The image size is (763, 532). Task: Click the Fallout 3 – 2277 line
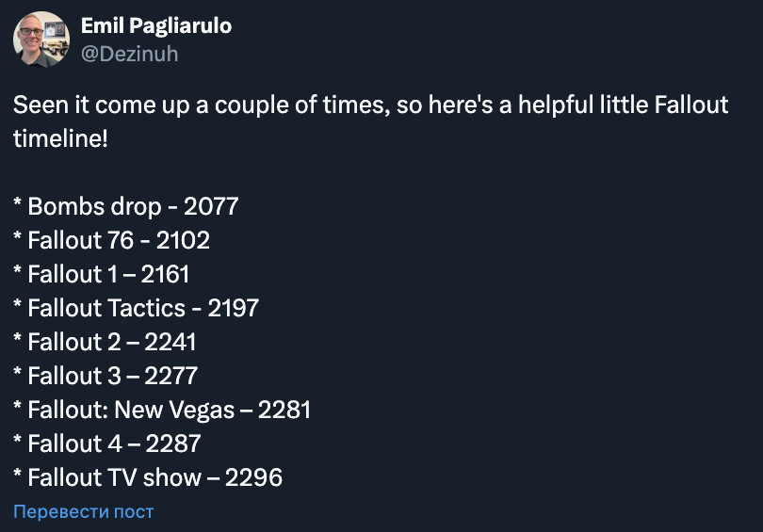pos(106,376)
